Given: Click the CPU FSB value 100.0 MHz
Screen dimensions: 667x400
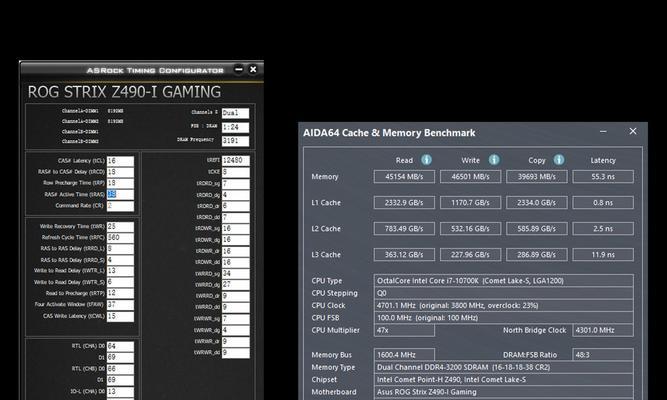Looking at the screenshot, I should tap(504, 318).
